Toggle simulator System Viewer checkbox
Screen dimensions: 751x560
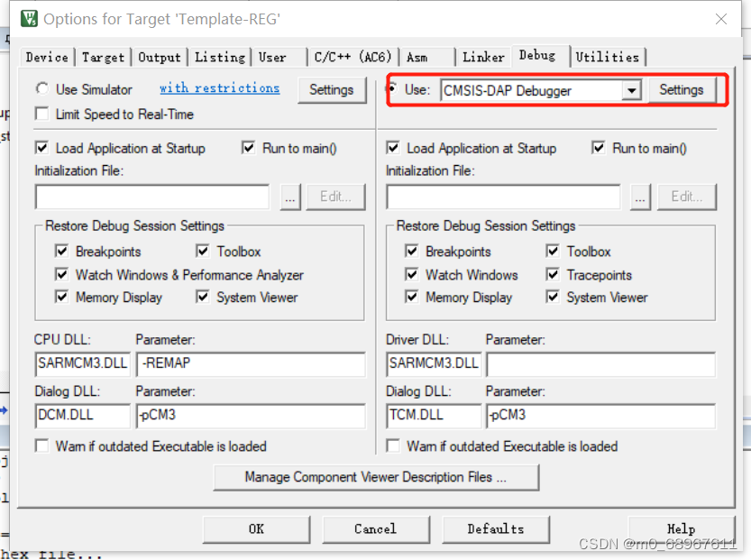(x=203, y=297)
